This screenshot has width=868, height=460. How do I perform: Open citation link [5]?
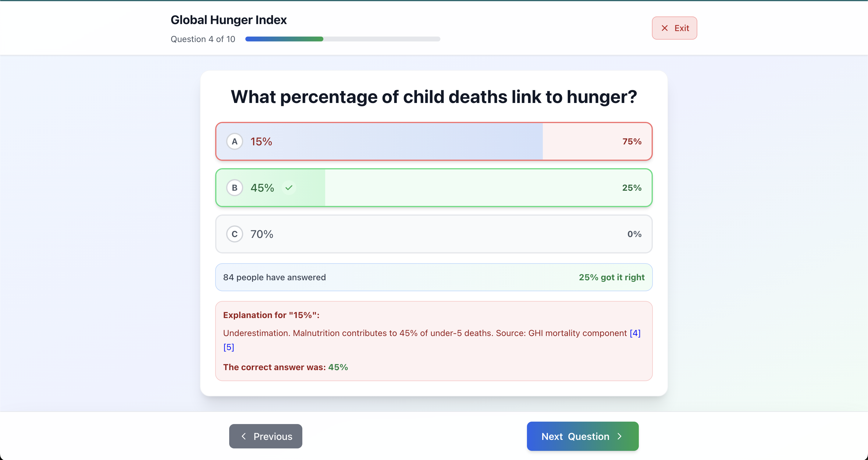[229, 347]
